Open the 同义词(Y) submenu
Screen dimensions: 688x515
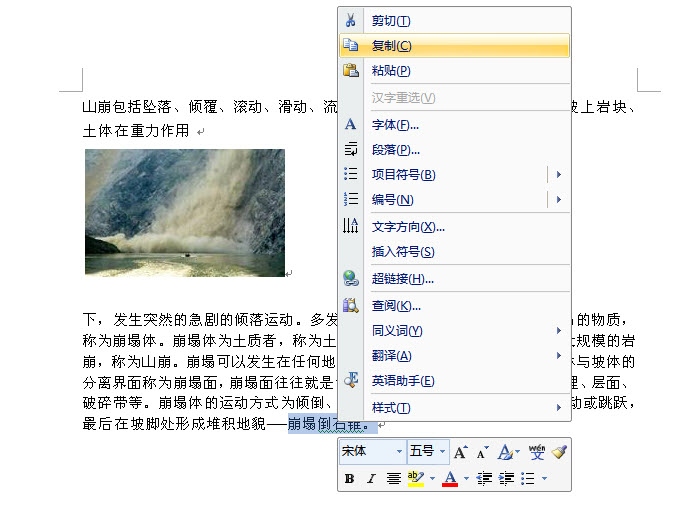pyautogui.click(x=455, y=330)
